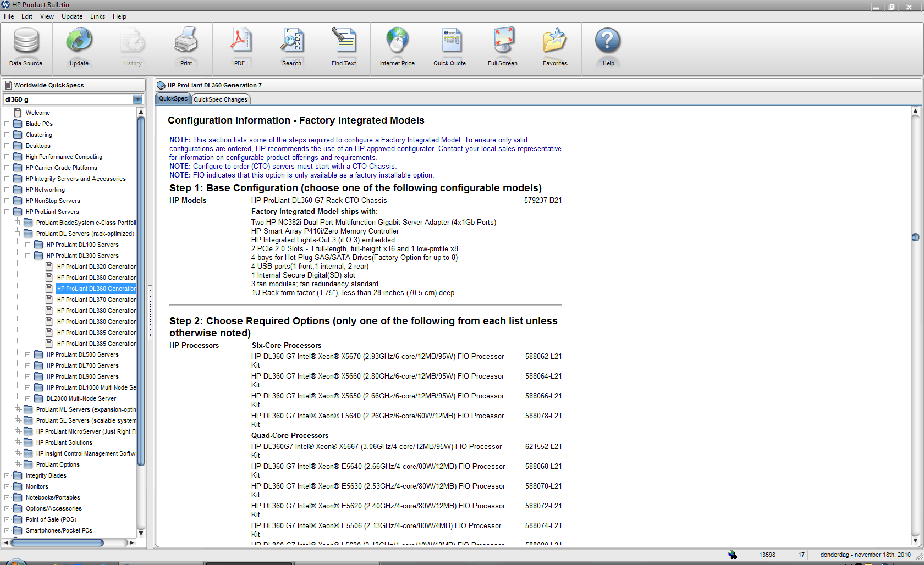Open the Update menu in menu bar
Image resolution: width=924 pixels, height=565 pixels.
(72, 16)
